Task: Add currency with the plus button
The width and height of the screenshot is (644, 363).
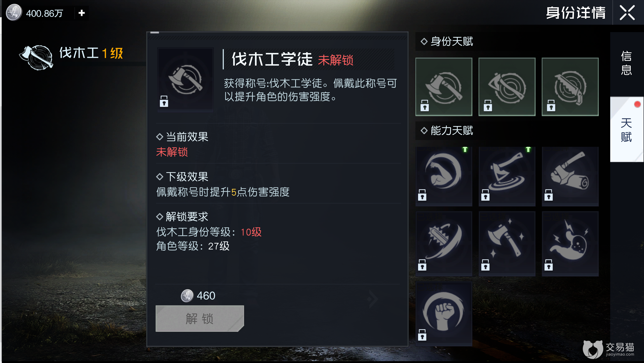Action: point(81,13)
